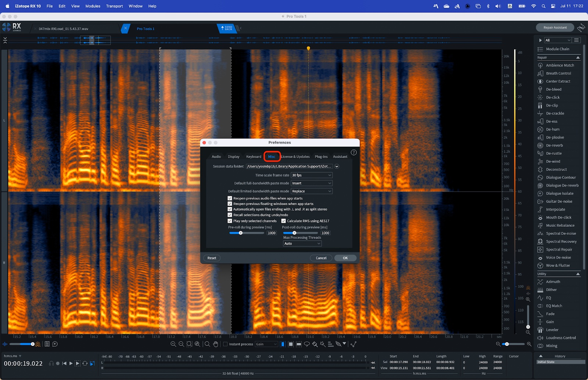Collapse the Repair module section
This screenshot has height=380, width=588.
[578, 58]
